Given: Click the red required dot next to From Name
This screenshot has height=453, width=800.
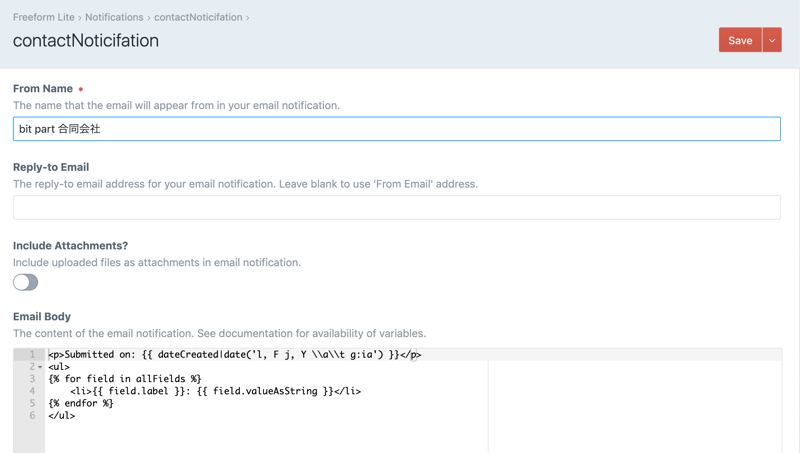Looking at the screenshot, I should tap(81, 89).
